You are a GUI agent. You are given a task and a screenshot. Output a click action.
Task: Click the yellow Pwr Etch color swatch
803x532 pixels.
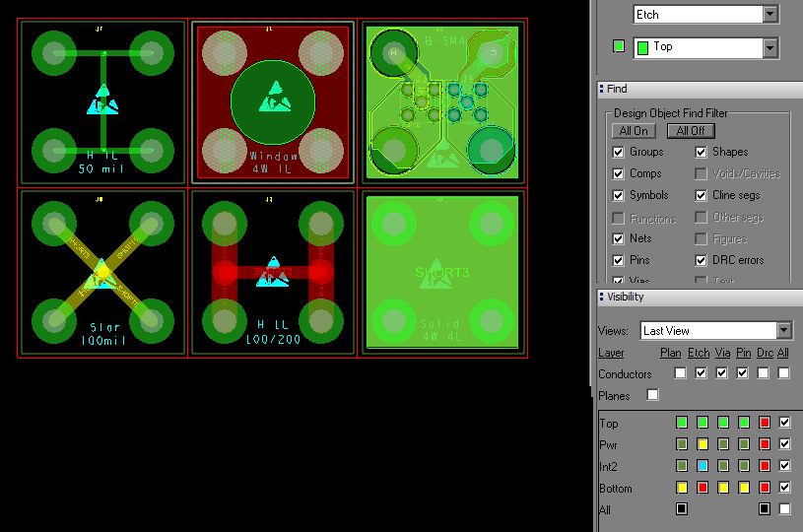point(702,444)
